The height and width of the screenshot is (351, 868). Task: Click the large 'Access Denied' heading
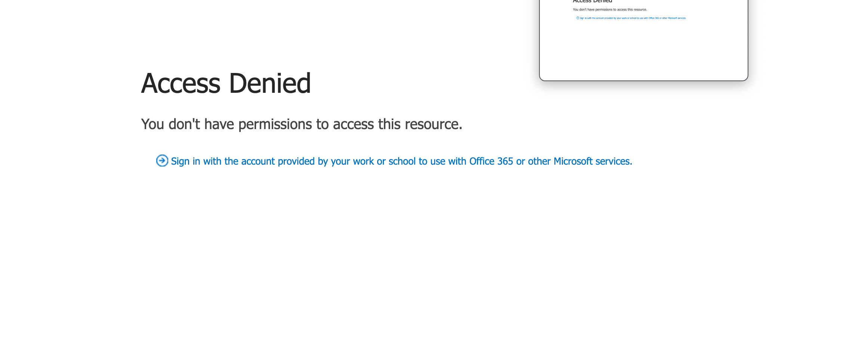[226, 83]
